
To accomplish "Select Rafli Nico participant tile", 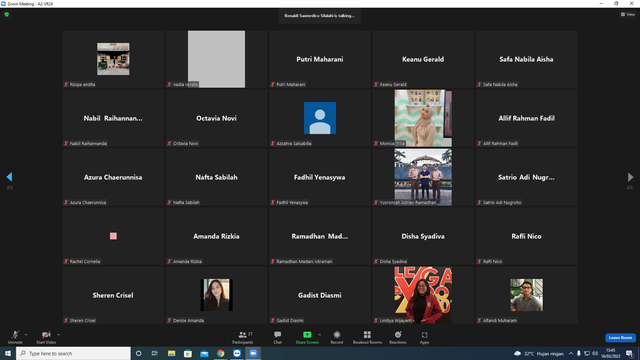I will click(526, 236).
